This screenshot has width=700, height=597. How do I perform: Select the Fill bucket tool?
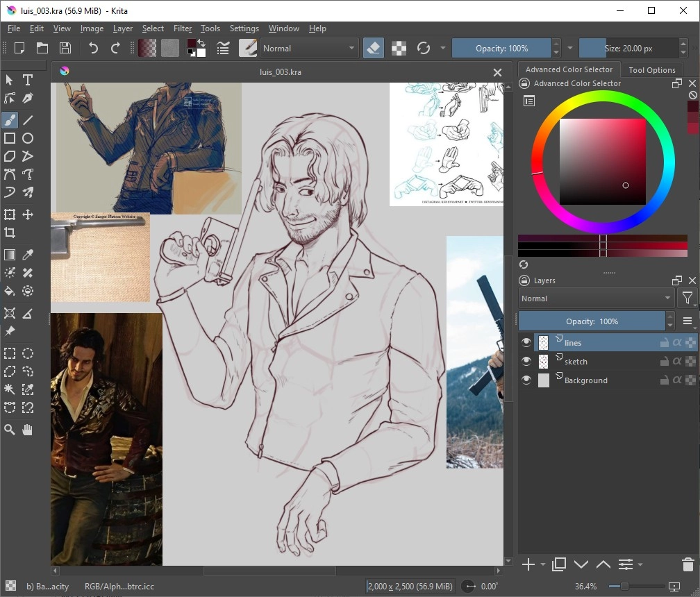(10, 291)
